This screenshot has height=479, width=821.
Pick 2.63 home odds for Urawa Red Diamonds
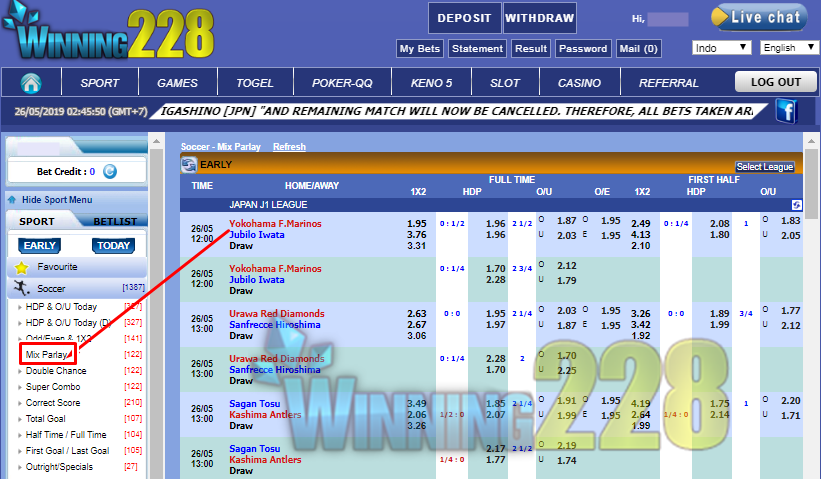pyautogui.click(x=417, y=314)
